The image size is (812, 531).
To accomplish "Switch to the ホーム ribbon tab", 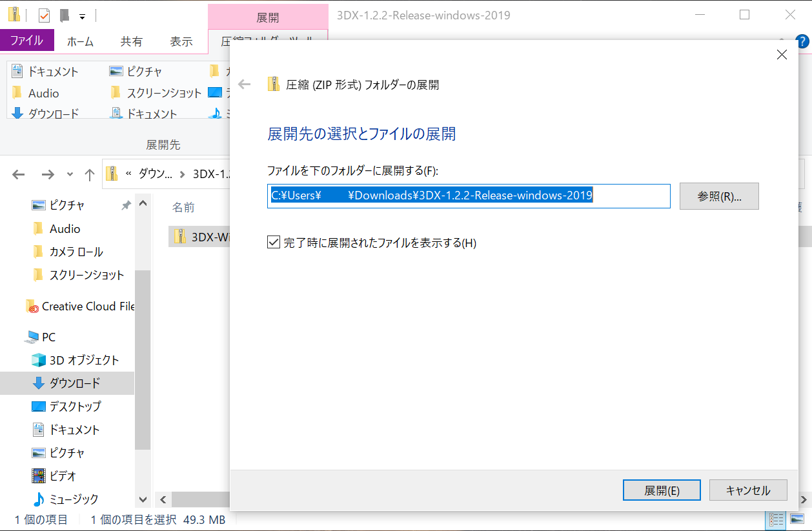I will (80, 41).
